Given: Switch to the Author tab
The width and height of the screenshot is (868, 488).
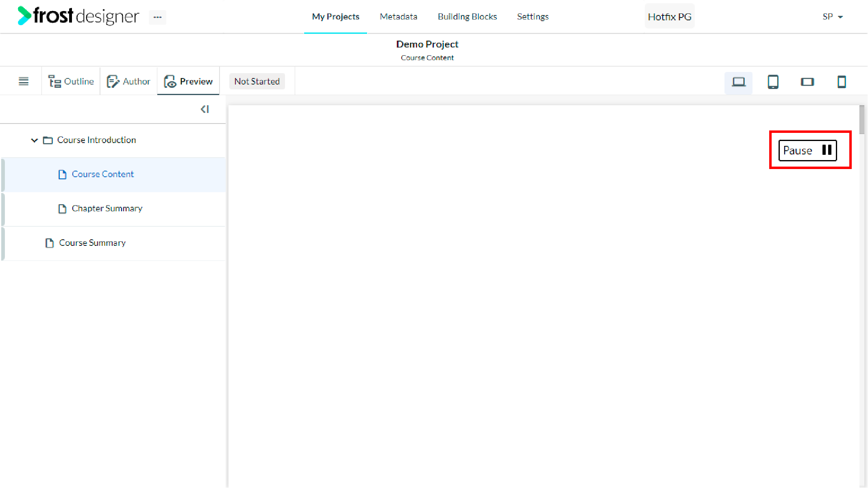Looking at the screenshot, I should pyautogui.click(x=128, y=81).
